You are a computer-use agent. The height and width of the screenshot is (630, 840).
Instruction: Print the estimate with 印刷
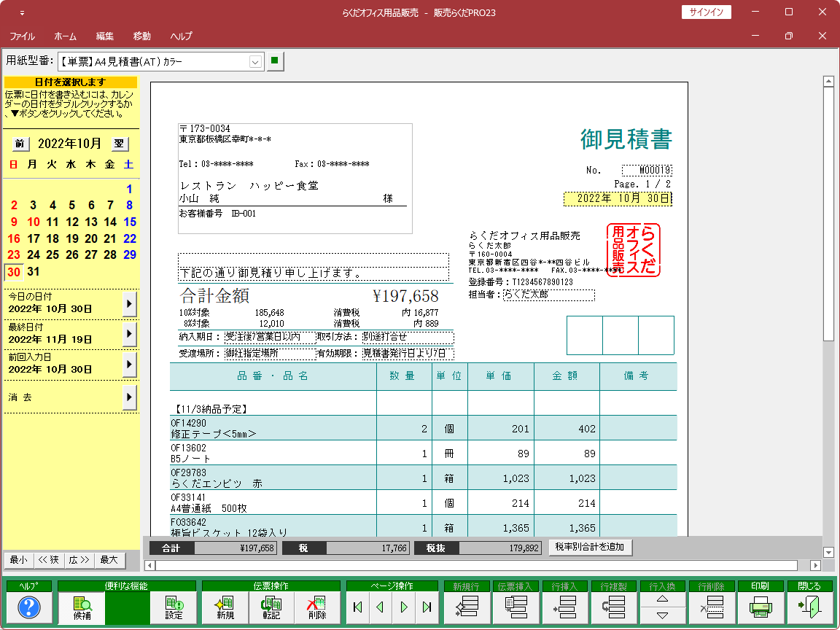tap(761, 607)
